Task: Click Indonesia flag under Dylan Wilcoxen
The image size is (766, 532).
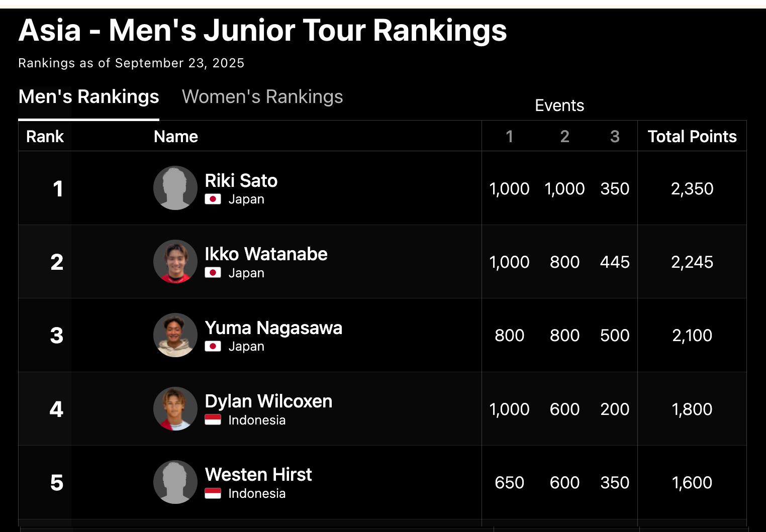Action: (213, 420)
